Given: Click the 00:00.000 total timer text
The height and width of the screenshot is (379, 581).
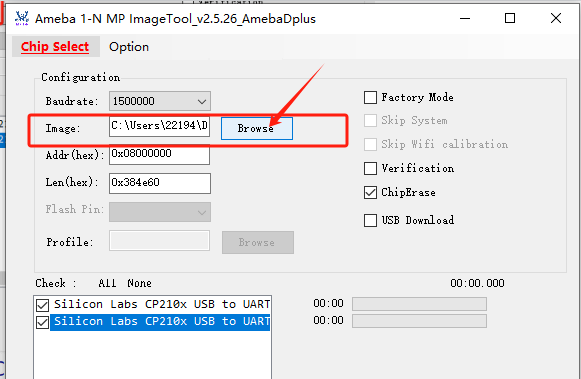Looking at the screenshot, I should pos(477,283).
